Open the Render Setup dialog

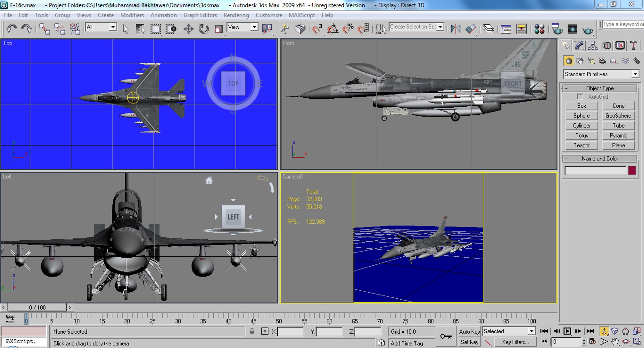[557, 29]
